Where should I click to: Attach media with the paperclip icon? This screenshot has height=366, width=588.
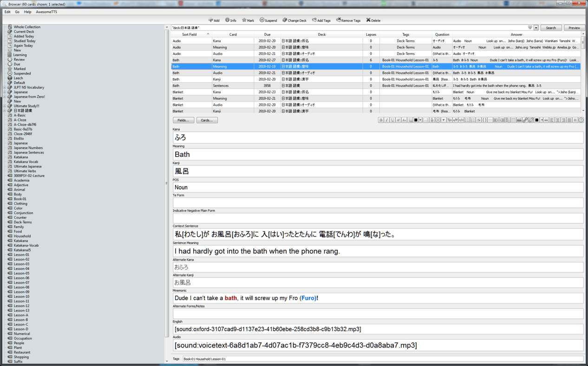[x=432, y=120]
